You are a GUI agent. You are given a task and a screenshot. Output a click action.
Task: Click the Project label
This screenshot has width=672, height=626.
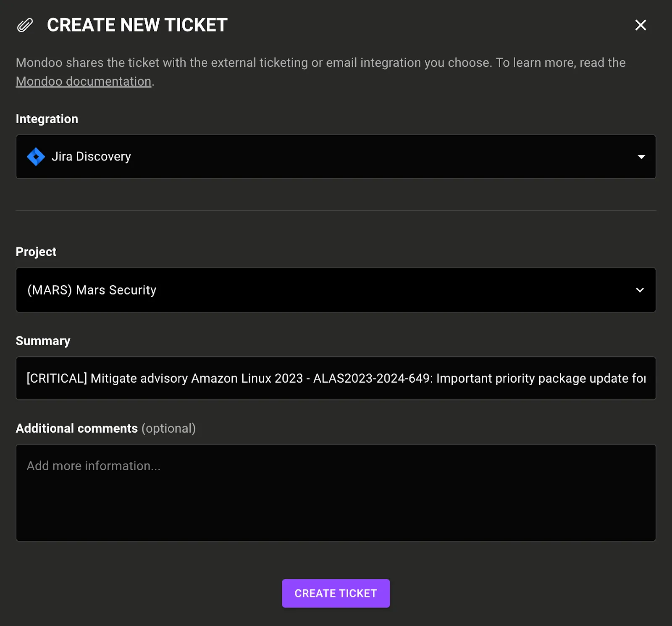coord(36,252)
